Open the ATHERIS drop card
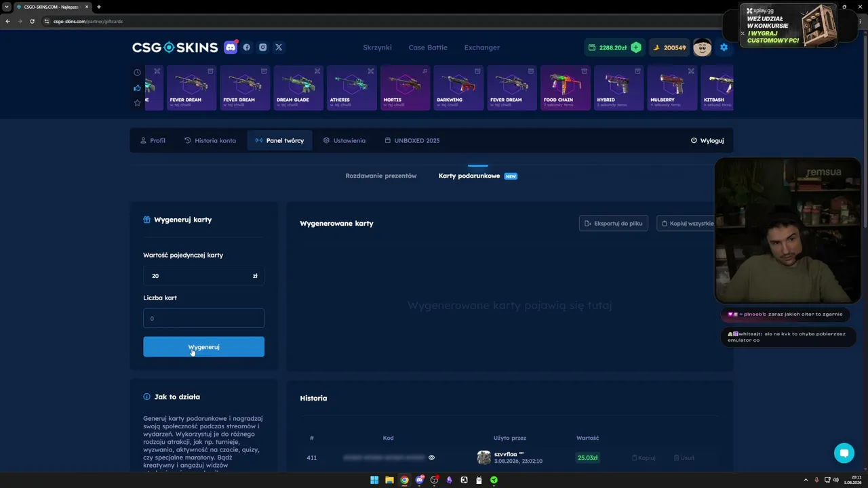Screen dimensions: 868x488 (352, 87)
